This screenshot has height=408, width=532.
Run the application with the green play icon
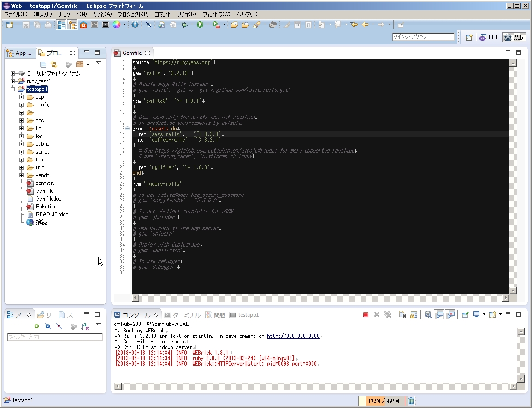point(200,24)
